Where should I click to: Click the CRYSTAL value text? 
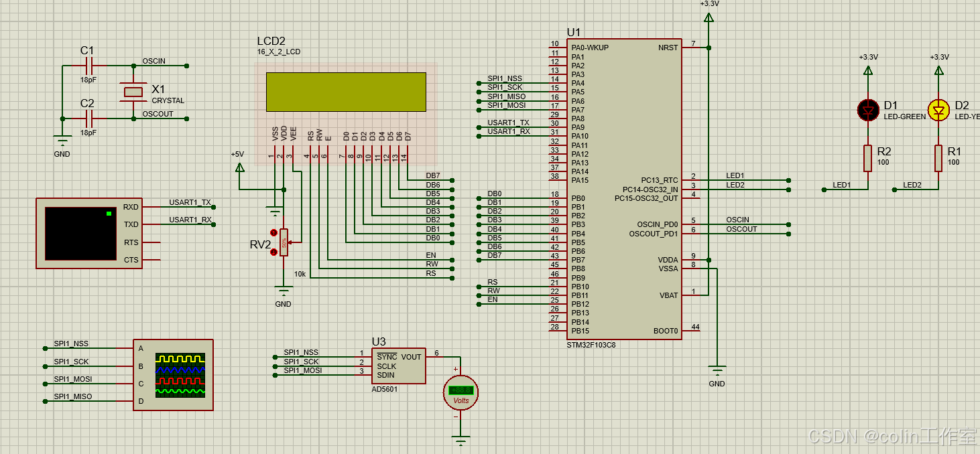[x=168, y=100]
